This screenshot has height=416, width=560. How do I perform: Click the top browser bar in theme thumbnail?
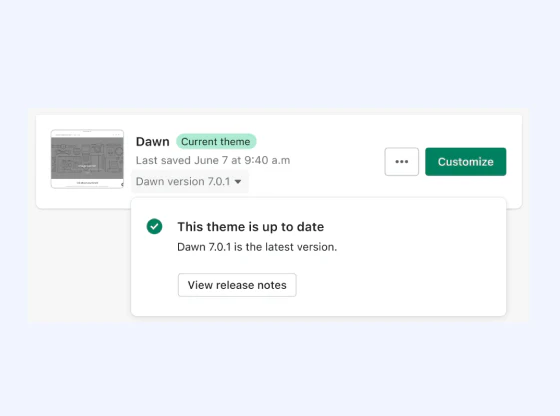point(87,134)
